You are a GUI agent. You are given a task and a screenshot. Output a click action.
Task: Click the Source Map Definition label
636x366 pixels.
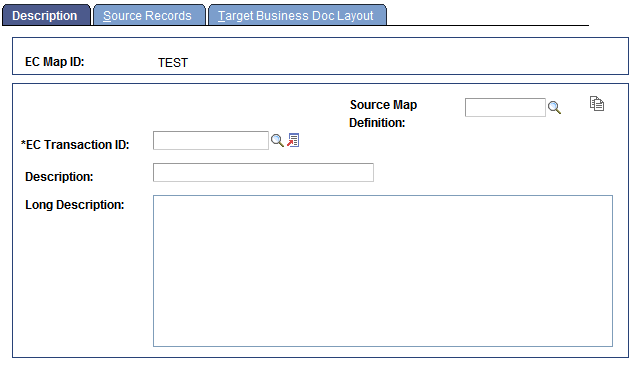click(x=383, y=114)
